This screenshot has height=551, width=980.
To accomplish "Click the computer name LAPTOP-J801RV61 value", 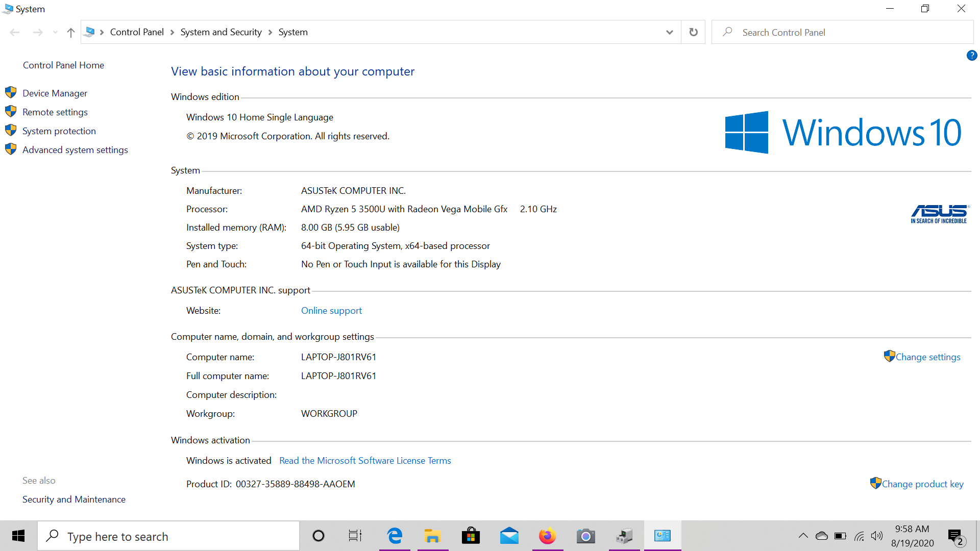I will point(338,357).
